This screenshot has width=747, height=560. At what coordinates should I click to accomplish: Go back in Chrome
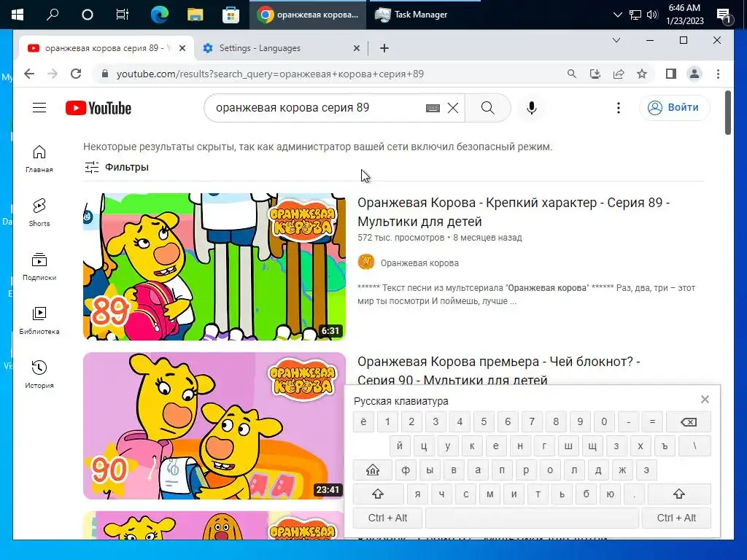(29, 74)
